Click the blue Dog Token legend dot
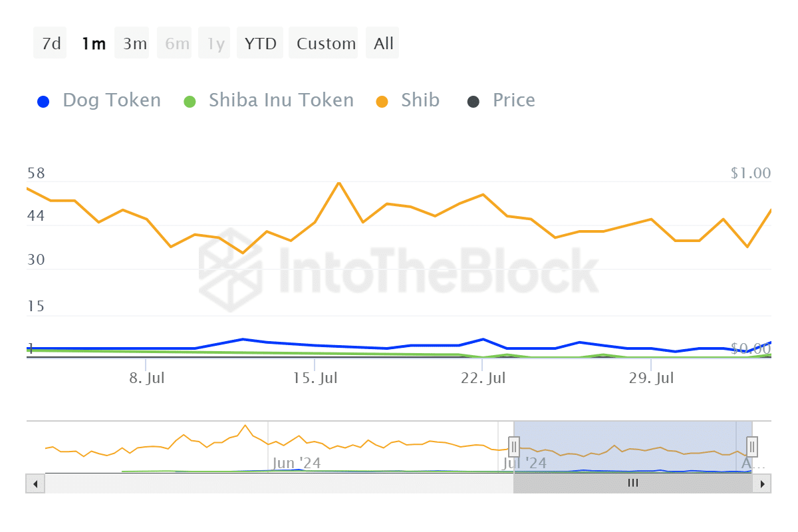 (x=43, y=102)
